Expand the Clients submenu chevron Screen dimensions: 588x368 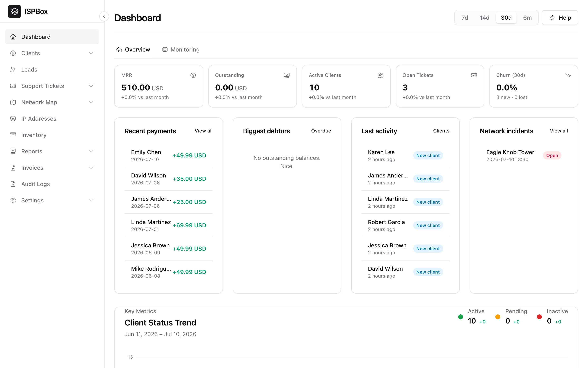point(91,53)
